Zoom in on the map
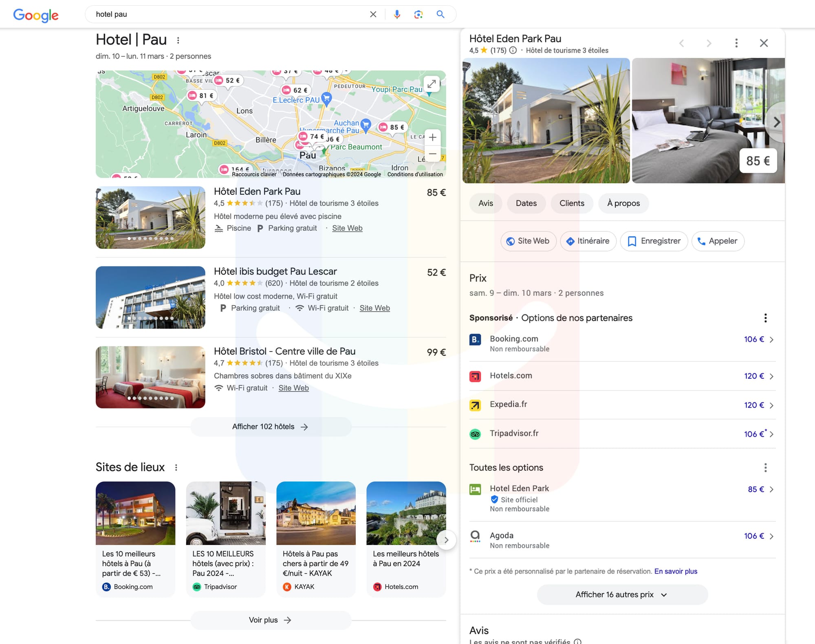Viewport: 815px width, 644px height. tap(432, 138)
